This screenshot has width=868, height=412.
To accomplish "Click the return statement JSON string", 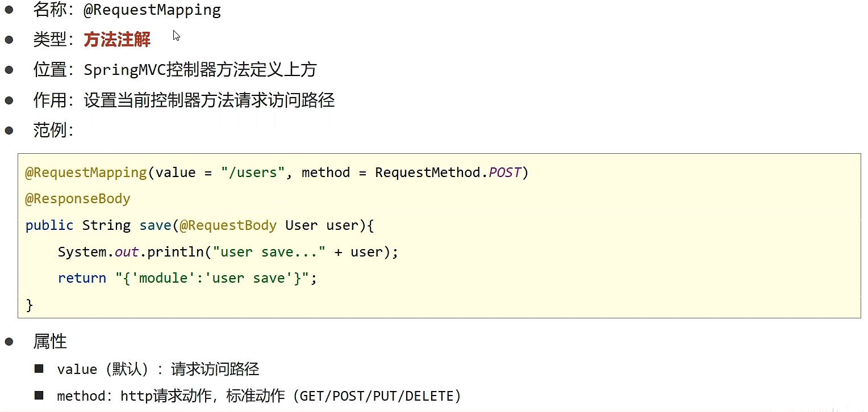I will pyautogui.click(x=216, y=278).
